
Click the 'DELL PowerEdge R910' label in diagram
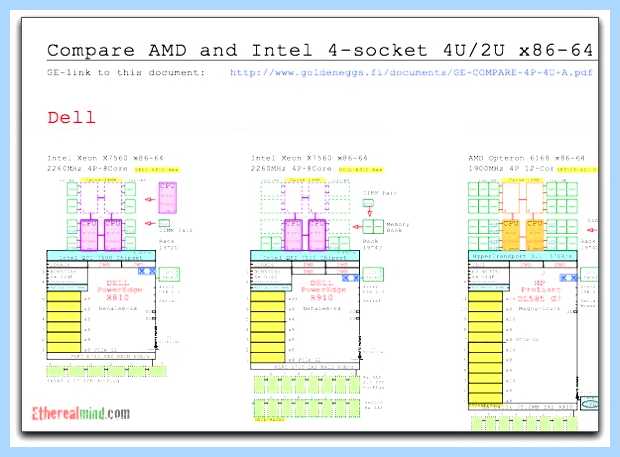(323, 290)
